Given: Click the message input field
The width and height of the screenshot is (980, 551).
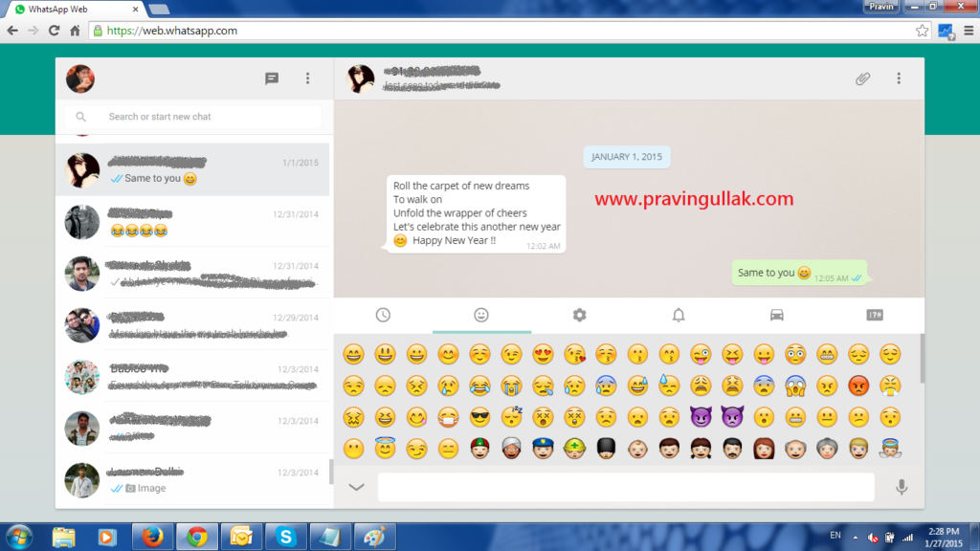Looking at the screenshot, I should pyautogui.click(x=626, y=487).
